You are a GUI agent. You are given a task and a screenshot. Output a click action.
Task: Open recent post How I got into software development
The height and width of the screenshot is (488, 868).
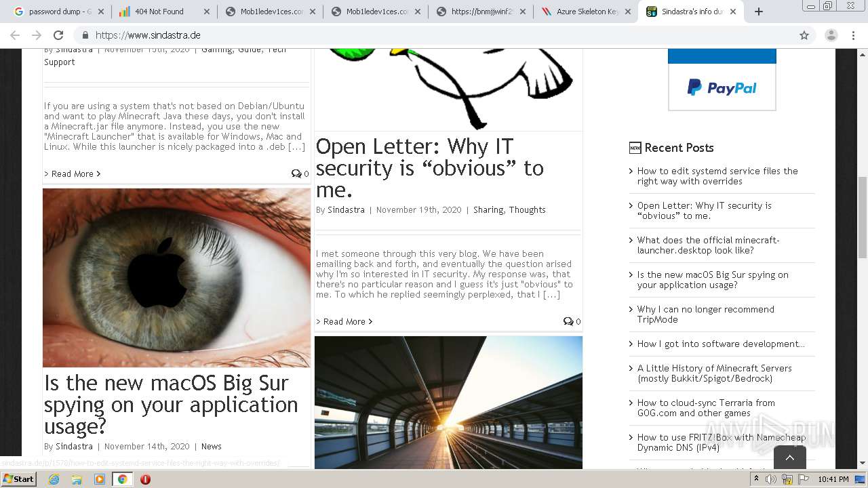point(721,344)
